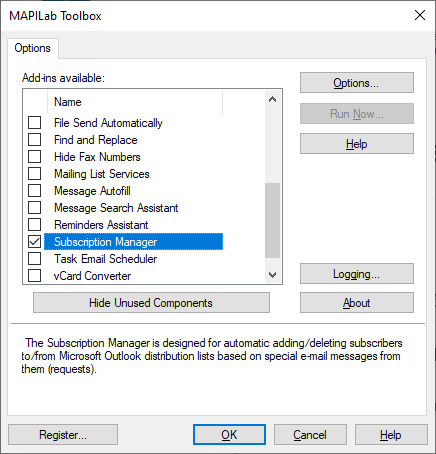
Task: Uncheck the Subscription Manager checkbox
Action: coord(34,242)
